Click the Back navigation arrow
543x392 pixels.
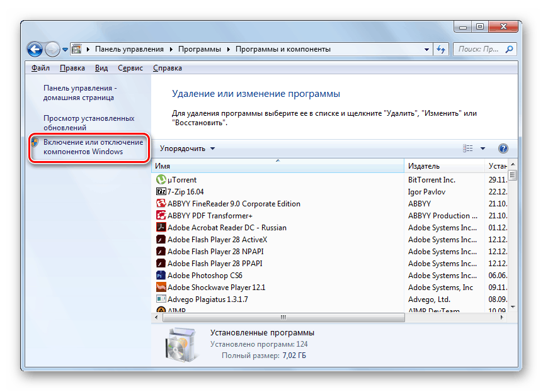pyautogui.click(x=35, y=50)
